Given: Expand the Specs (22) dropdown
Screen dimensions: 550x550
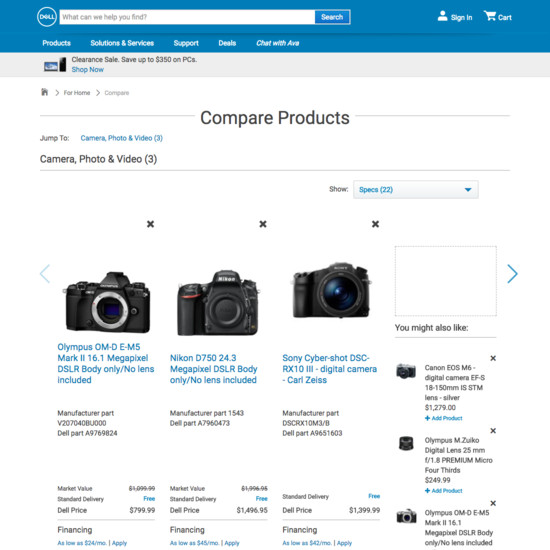Looking at the screenshot, I should click(x=416, y=190).
